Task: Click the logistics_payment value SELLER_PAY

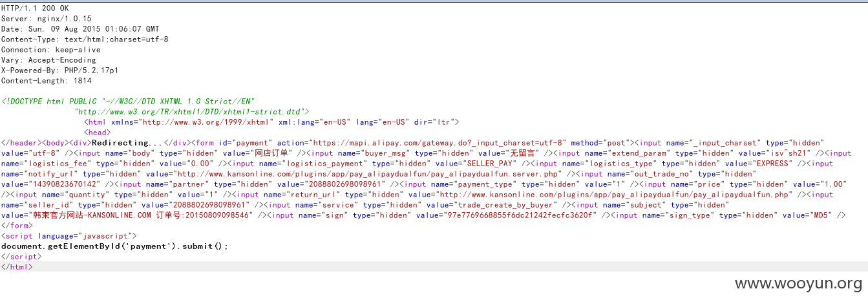Action: click(x=489, y=164)
